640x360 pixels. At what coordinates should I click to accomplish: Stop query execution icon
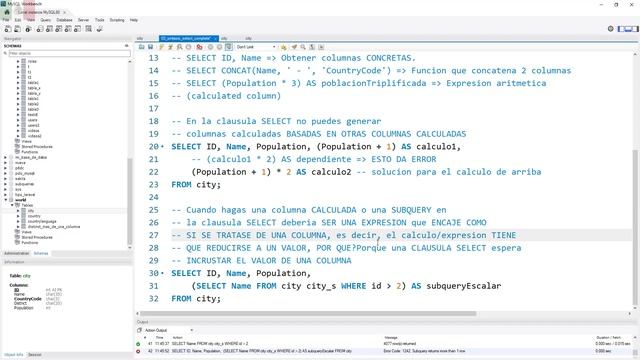pyautogui.click(x=189, y=47)
